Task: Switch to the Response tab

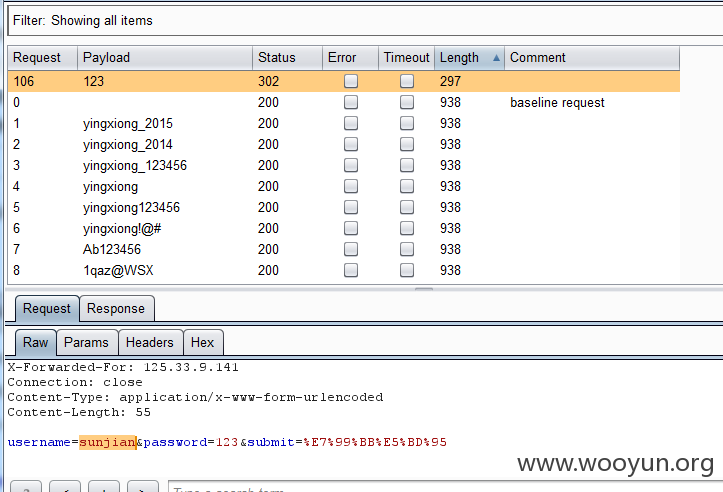Action: click(116, 308)
